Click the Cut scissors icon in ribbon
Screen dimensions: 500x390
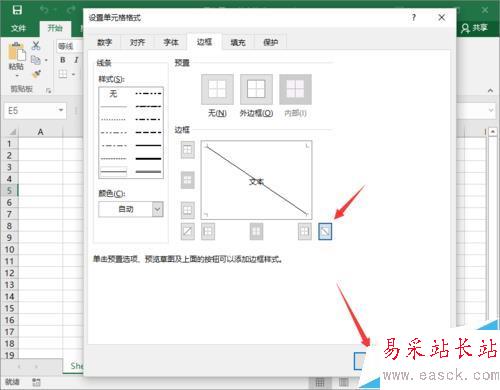click(36, 46)
